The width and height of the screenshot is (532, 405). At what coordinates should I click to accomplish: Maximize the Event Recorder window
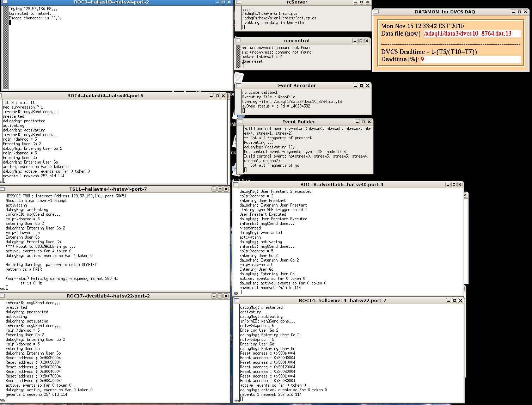click(x=361, y=85)
